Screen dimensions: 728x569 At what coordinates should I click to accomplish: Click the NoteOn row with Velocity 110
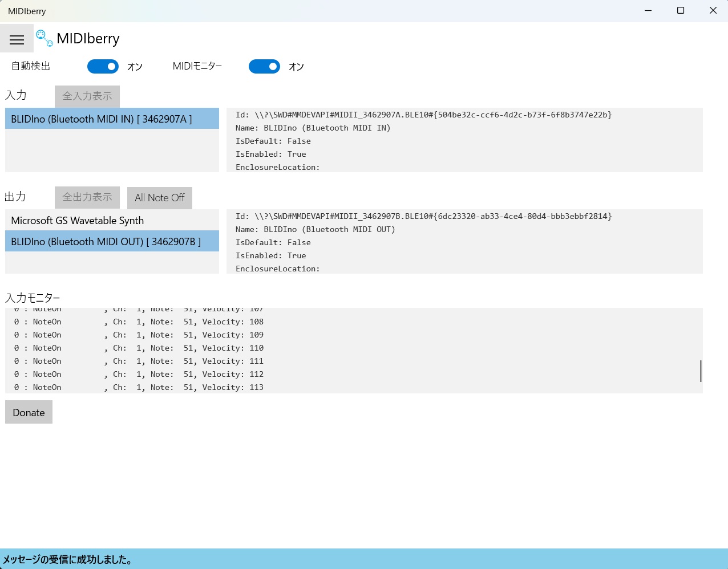coord(139,348)
